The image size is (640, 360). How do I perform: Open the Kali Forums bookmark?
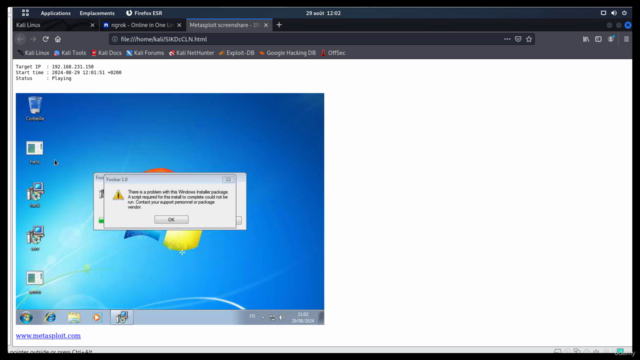145,53
